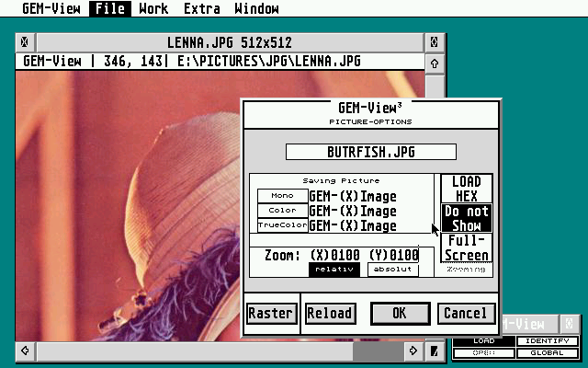Open the File menu
Viewport: 588px width, 368px height.
coord(110,8)
